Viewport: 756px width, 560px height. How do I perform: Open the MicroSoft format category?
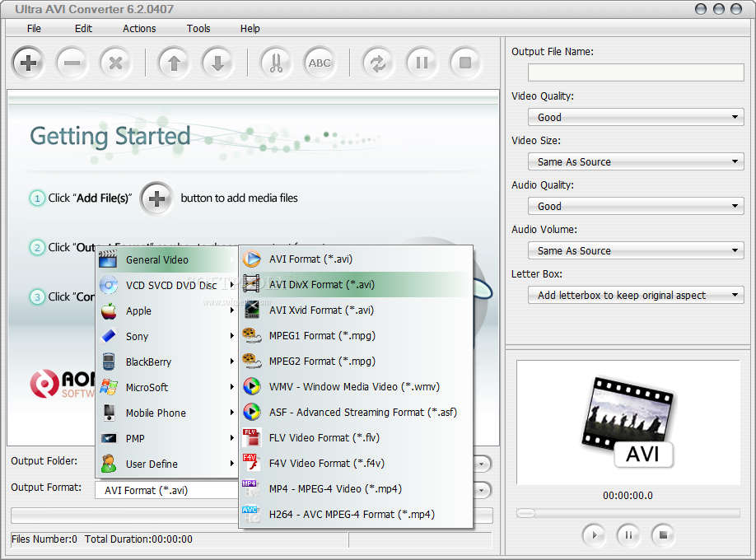[x=167, y=387]
